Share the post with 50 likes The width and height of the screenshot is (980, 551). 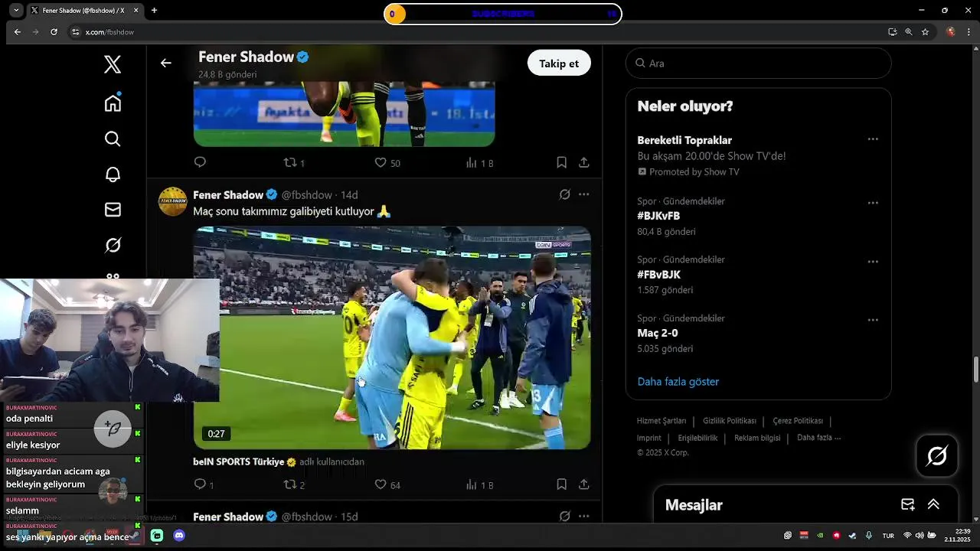coord(583,162)
